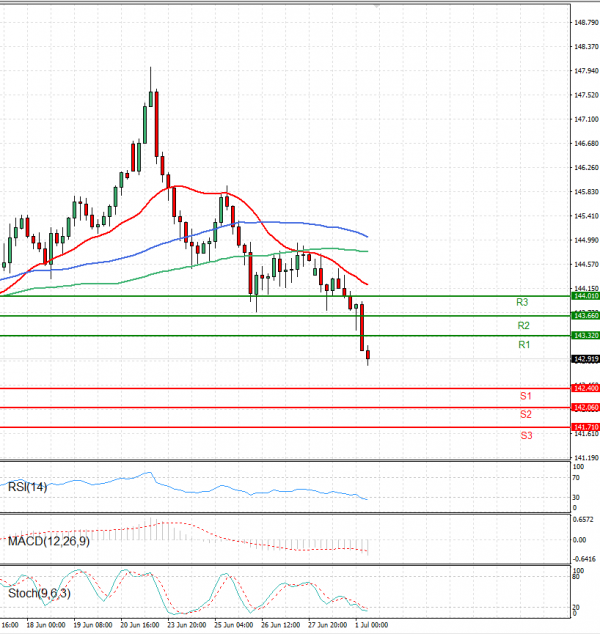This screenshot has height=634, width=600.
Task: Click the 23 Jun 20:00 time label
Action: pyautogui.click(x=187, y=625)
